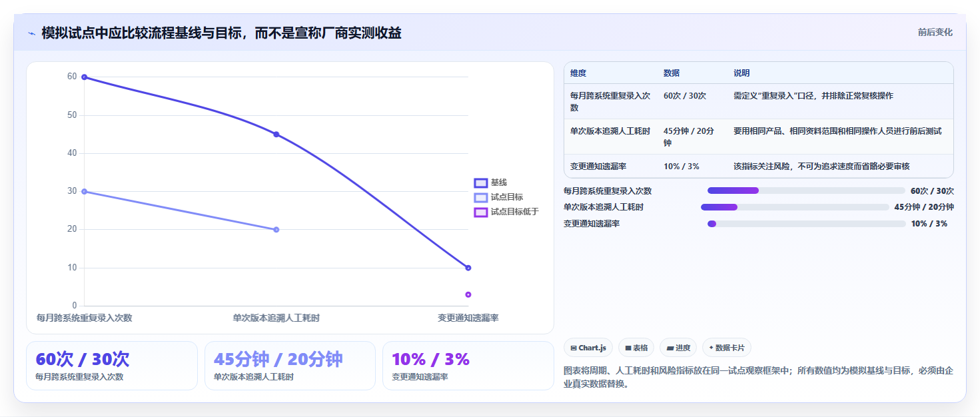980x417 pixels.
Task: Click the 数据卡片 chip
Action: pos(727,348)
